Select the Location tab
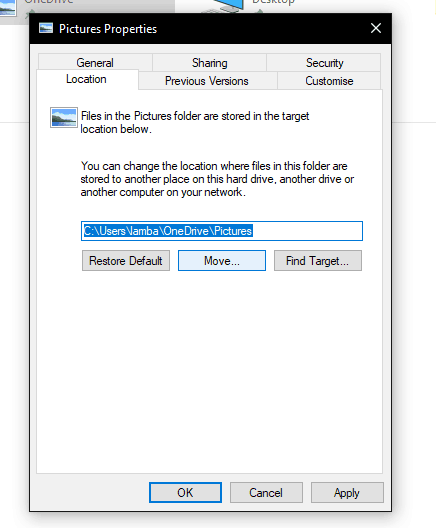The width and height of the screenshot is (436, 528). coord(87,79)
